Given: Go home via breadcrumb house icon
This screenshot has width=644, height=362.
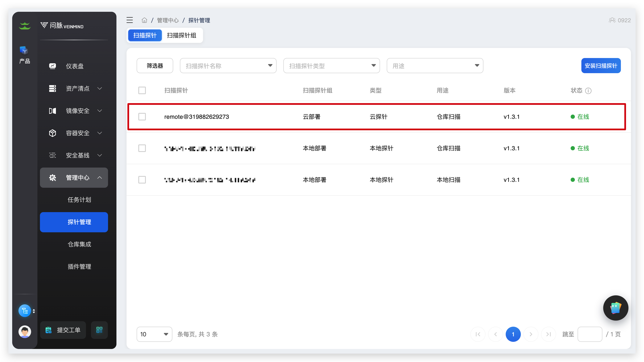Looking at the screenshot, I should coord(144,20).
